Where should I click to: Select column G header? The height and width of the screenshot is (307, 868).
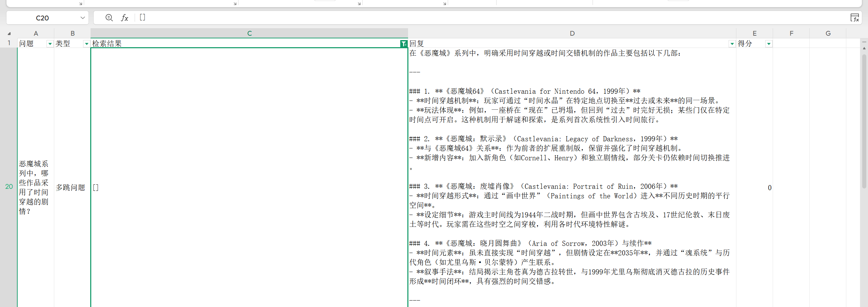[828, 33]
